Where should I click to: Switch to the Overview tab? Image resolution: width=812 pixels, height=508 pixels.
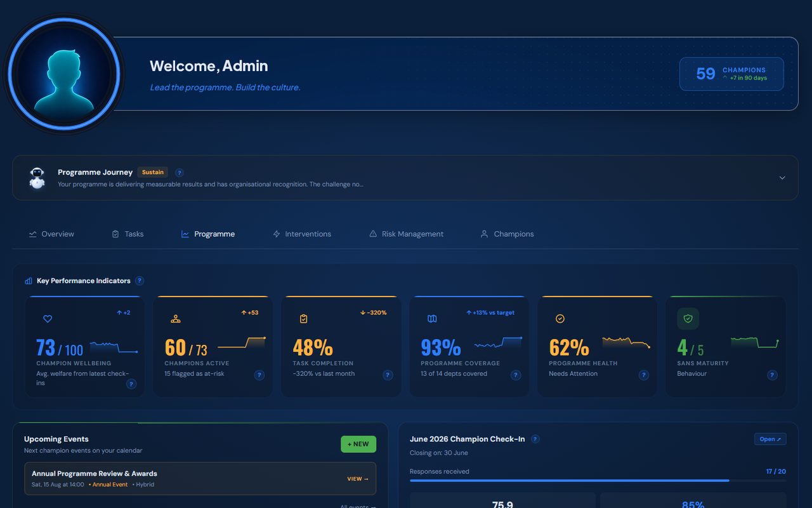coord(51,234)
